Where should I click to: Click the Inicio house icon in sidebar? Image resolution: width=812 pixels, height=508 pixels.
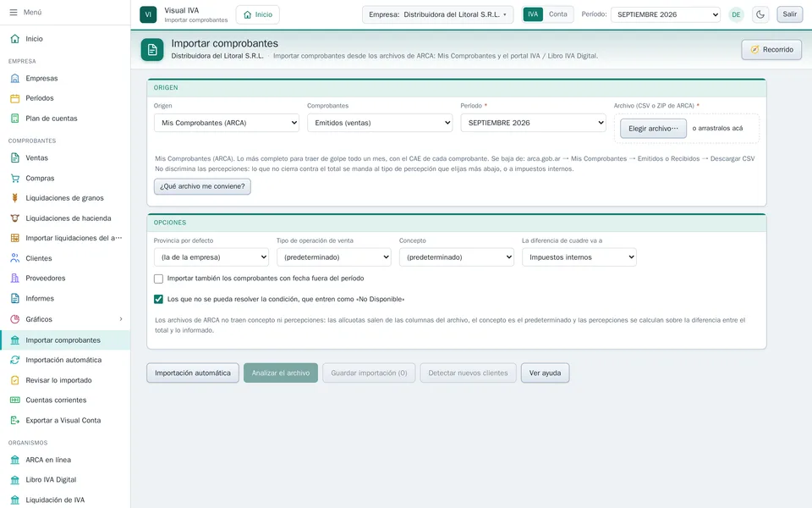15,39
